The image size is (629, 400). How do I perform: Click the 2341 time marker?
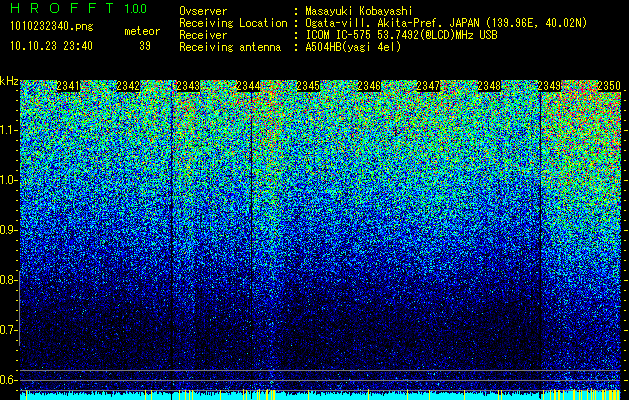click(x=68, y=86)
